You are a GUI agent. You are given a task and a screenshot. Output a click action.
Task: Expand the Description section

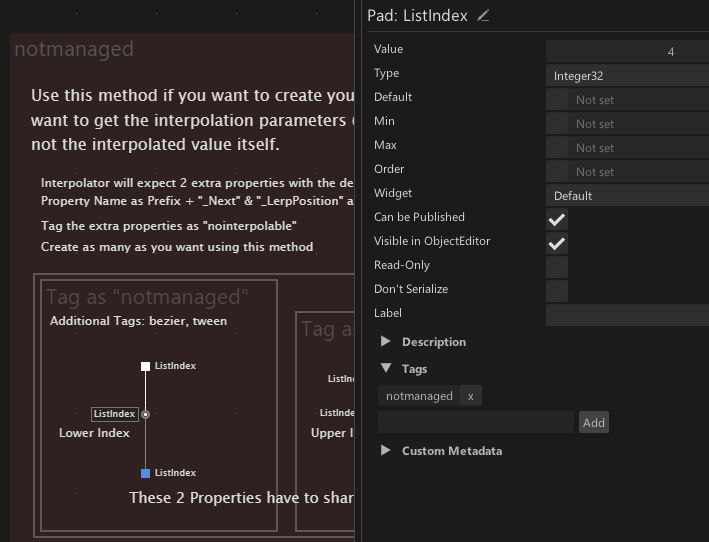tap(386, 342)
